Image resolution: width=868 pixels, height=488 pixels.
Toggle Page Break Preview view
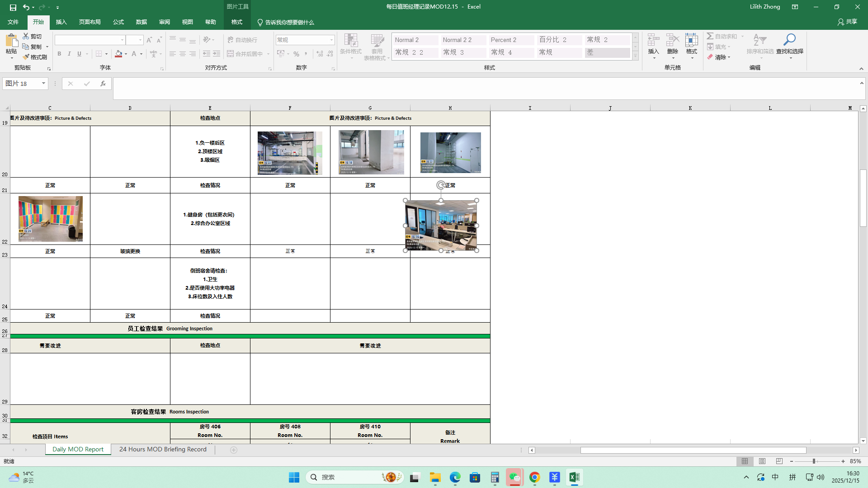click(779, 461)
